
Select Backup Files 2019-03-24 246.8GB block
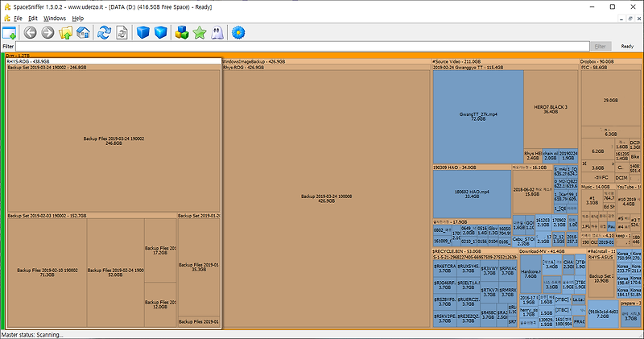click(114, 141)
